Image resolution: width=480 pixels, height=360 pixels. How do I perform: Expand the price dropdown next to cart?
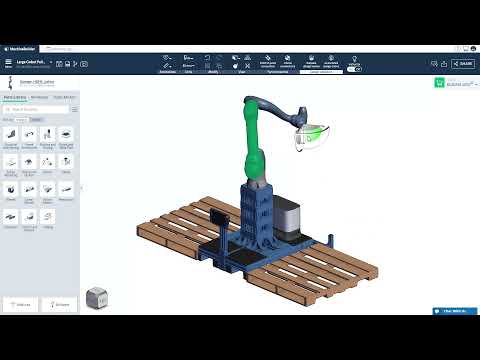pyautogui.click(x=476, y=84)
